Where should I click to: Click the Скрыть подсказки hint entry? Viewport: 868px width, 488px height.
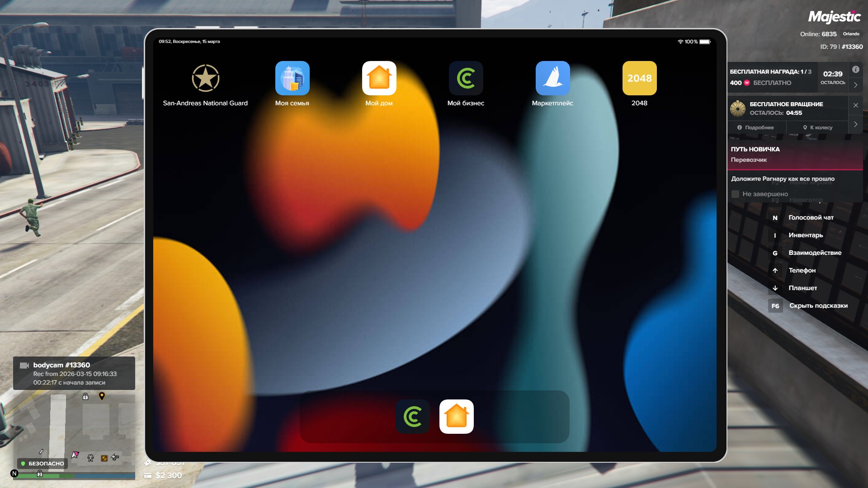tap(818, 306)
